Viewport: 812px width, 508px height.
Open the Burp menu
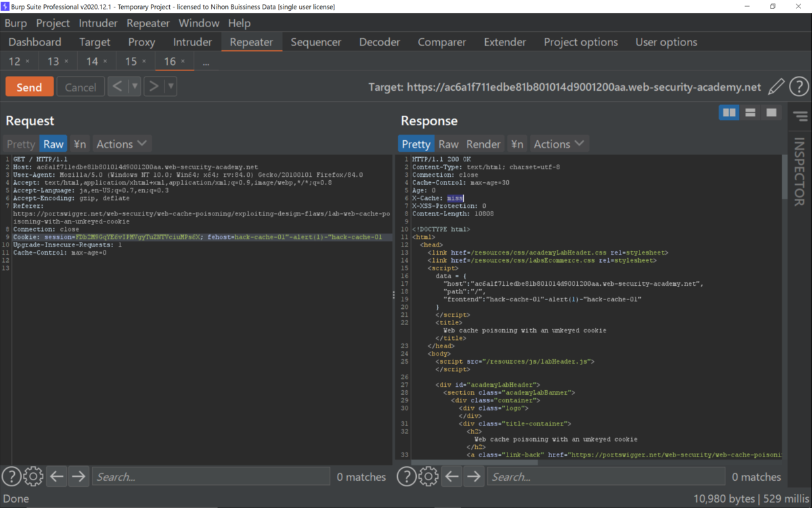click(x=16, y=23)
